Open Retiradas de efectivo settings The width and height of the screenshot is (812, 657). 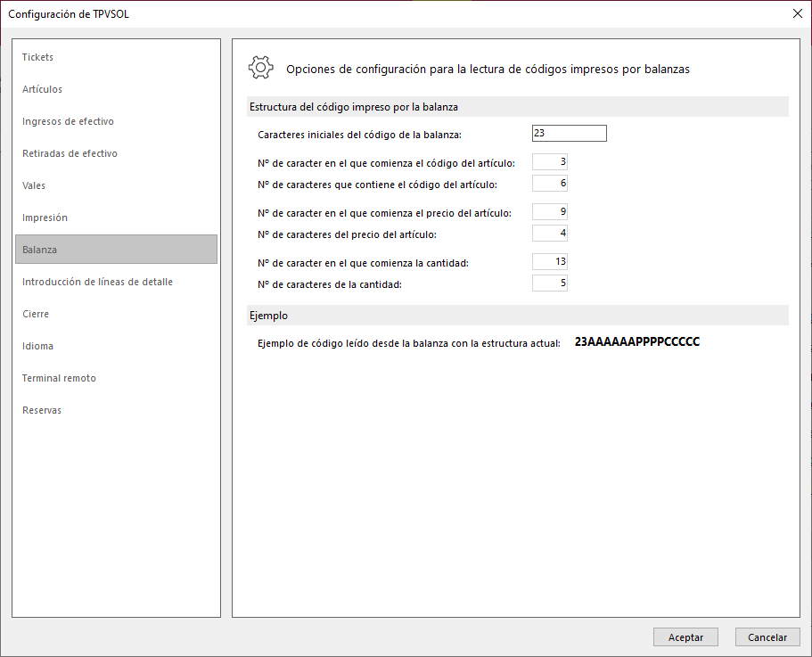point(116,153)
